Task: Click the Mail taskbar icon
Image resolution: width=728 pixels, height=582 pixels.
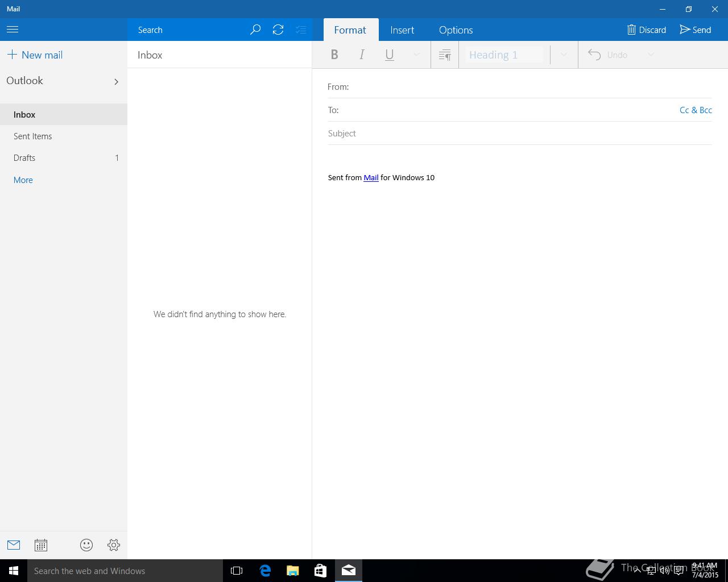Action: click(x=349, y=571)
